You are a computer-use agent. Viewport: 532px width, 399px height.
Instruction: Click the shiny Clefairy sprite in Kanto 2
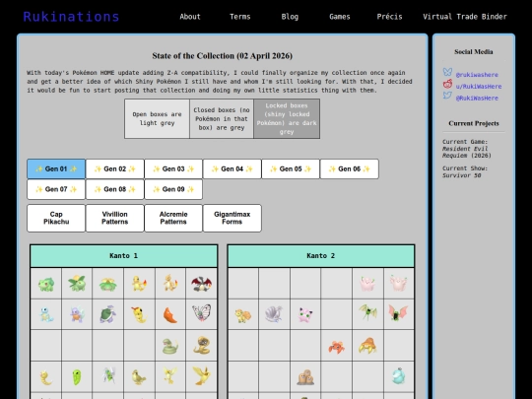(367, 284)
